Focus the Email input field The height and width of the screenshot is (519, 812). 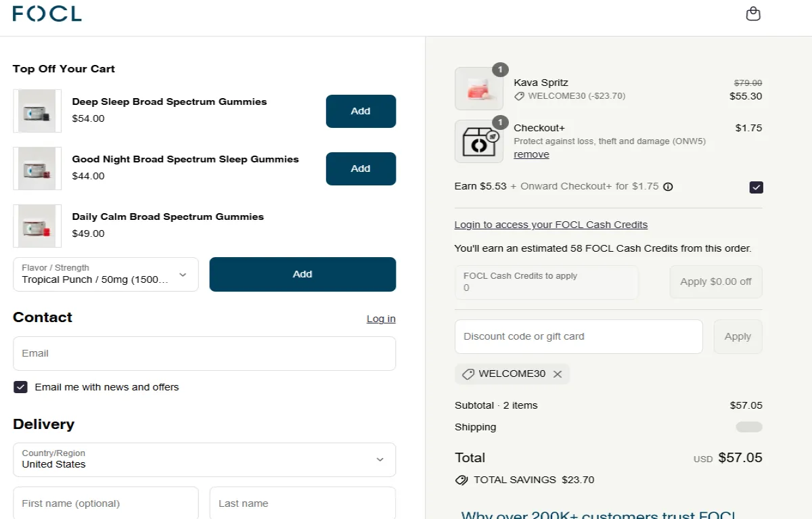tap(204, 353)
